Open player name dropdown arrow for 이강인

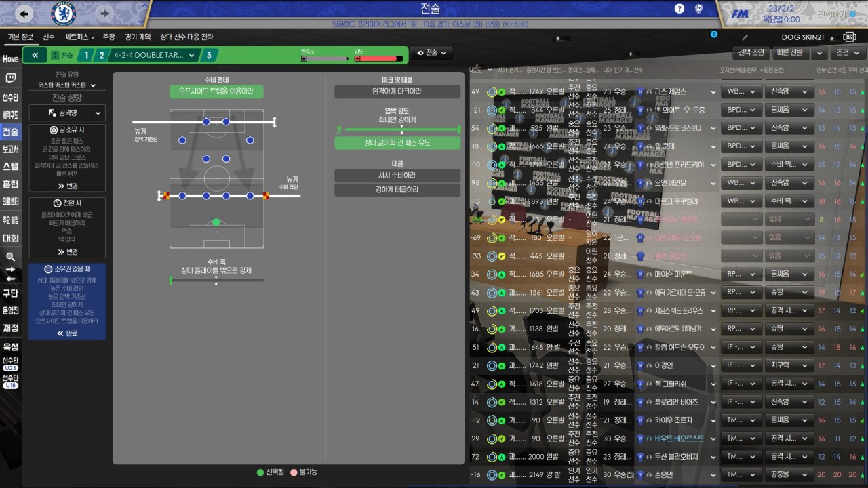[713, 365]
